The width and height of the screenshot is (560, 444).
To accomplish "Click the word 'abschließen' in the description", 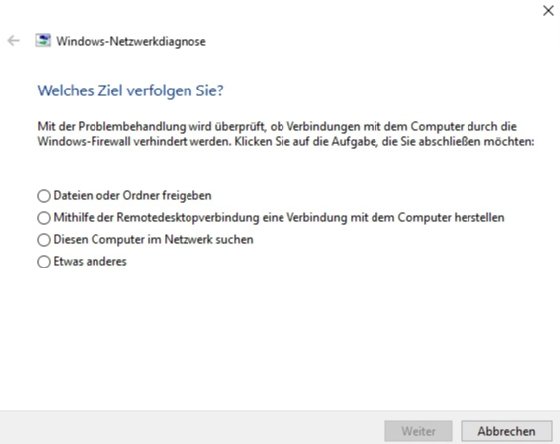I will click(x=450, y=142).
